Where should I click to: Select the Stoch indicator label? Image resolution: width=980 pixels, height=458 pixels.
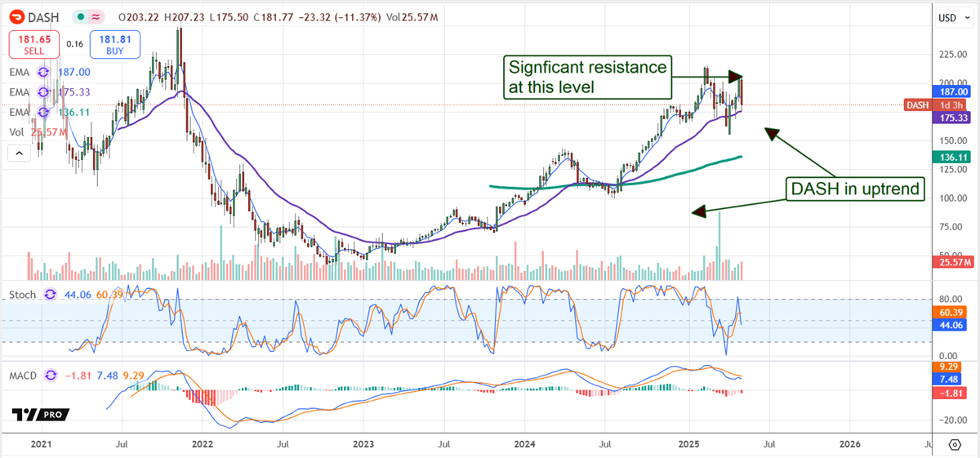[23, 294]
